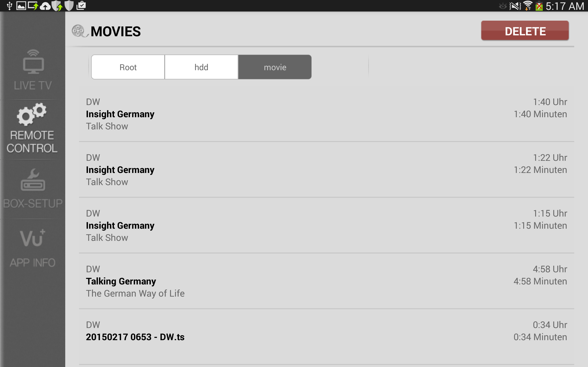The width and height of the screenshot is (588, 367).
Task: Open Insight Germany recording from 1:22 Uhr
Action: click(x=326, y=170)
